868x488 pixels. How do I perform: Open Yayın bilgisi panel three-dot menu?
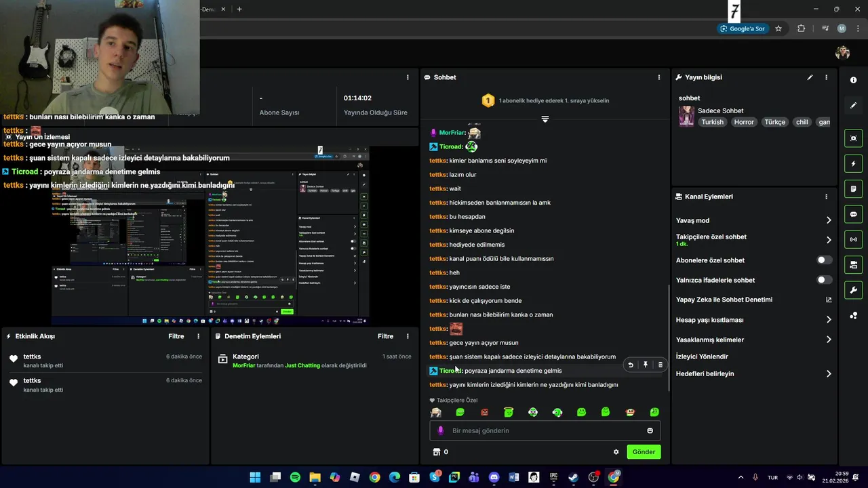tap(826, 77)
